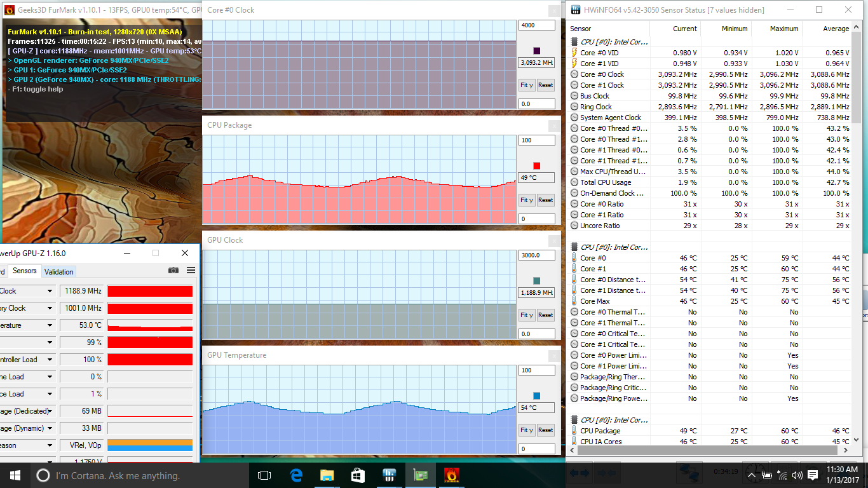The image size is (868, 488).
Task: Open the dropdown for Dynamic memory usage
Action: [x=50, y=428]
